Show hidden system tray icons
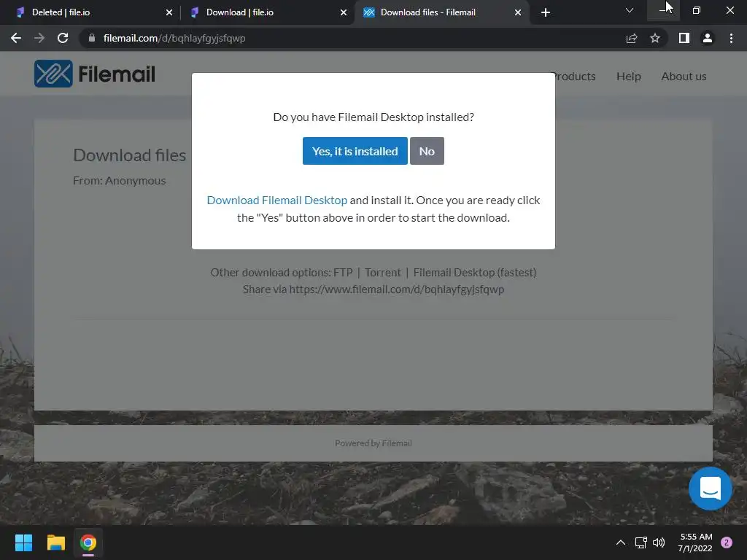 click(620, 542)
